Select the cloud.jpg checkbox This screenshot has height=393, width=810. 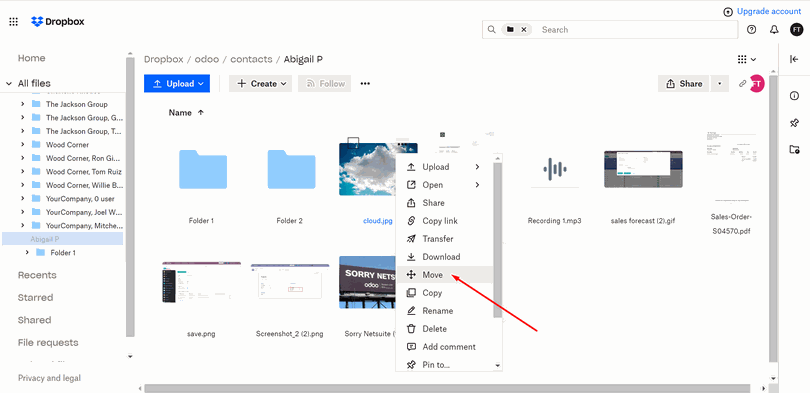click(353, 142)
